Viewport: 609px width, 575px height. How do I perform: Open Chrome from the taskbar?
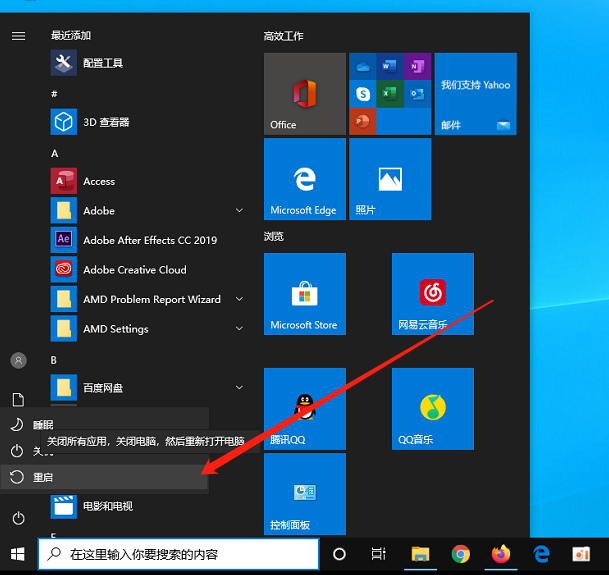pos(460,554)
